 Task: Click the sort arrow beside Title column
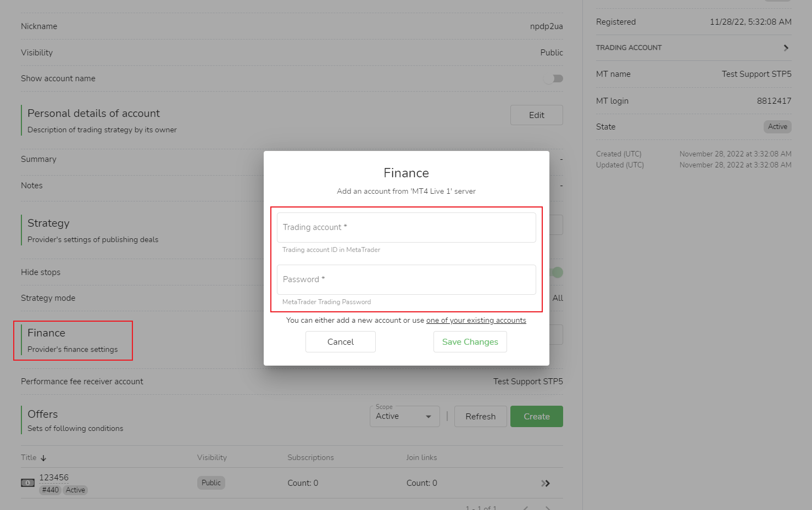pos(43,458)
